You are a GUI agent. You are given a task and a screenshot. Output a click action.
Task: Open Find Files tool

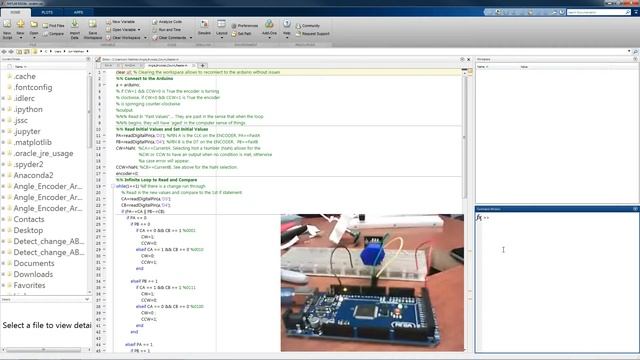pyautogui.click(x=53, y=26)
